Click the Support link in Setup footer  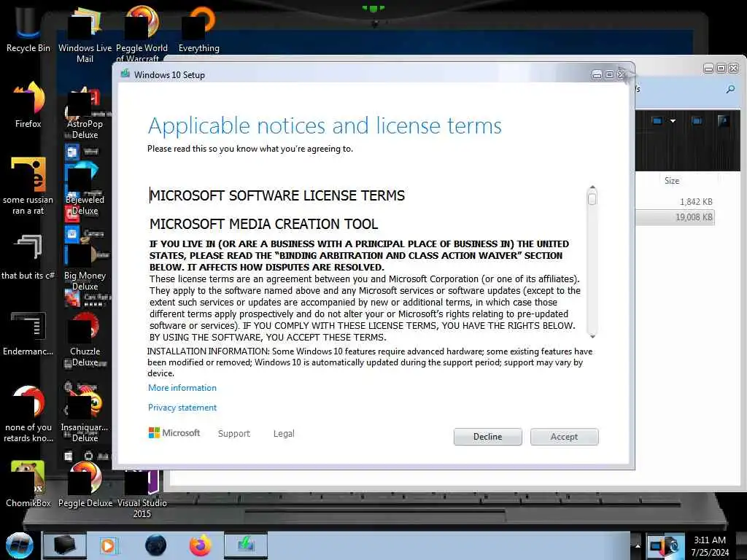click(x=234, y=433)
